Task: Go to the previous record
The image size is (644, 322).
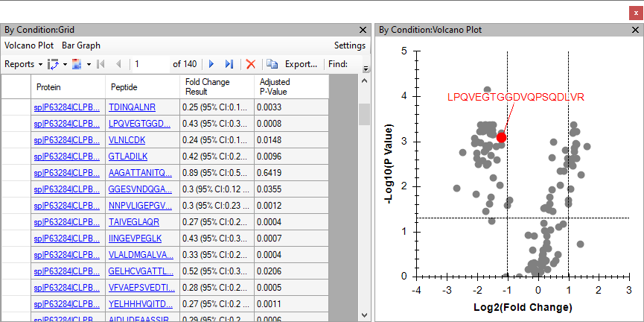Action: tap(118, 64)
